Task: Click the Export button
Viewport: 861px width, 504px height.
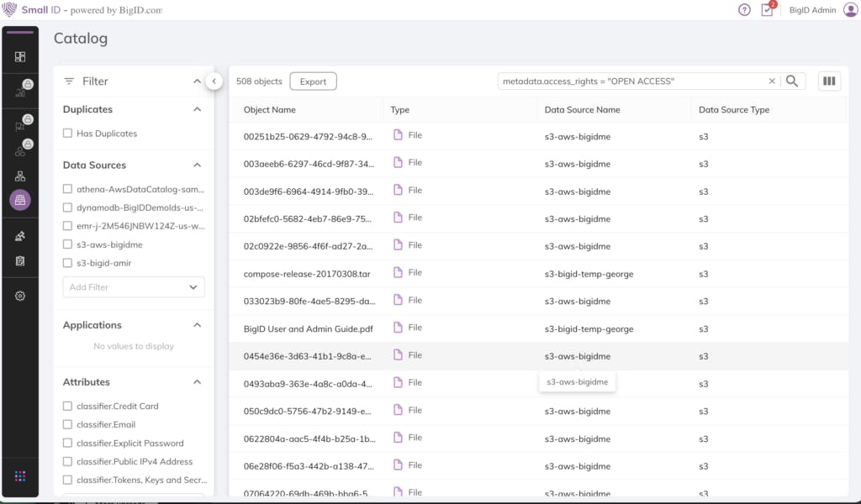Action: [313, 81]
